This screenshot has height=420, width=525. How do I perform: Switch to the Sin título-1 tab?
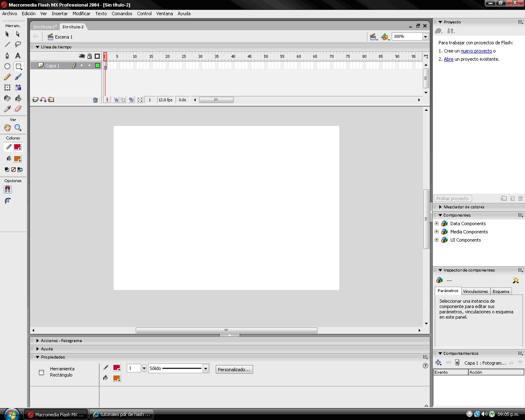[x=45, y=27]
